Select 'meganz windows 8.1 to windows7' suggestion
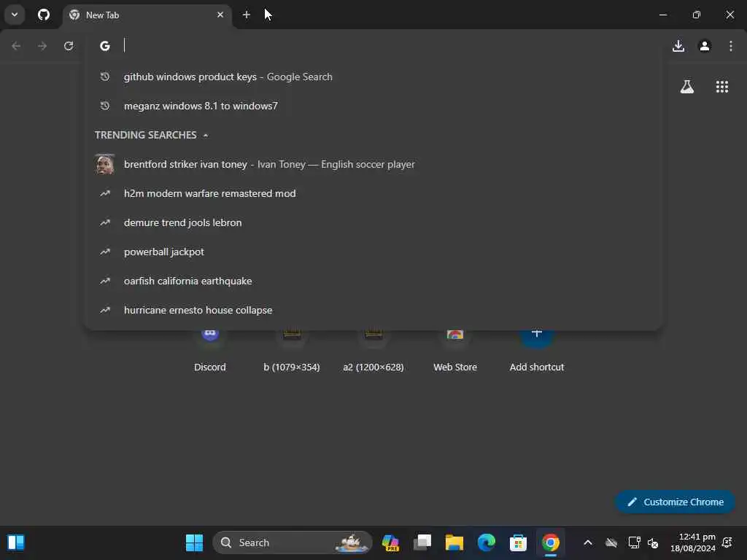The height and width of the screenshot is (560, 747). click(373, 106)
